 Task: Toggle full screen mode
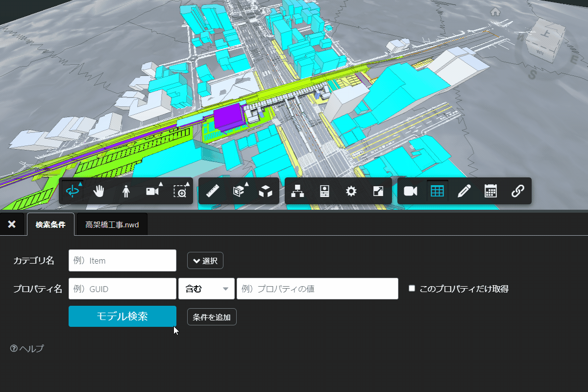[x=378, y=191]
